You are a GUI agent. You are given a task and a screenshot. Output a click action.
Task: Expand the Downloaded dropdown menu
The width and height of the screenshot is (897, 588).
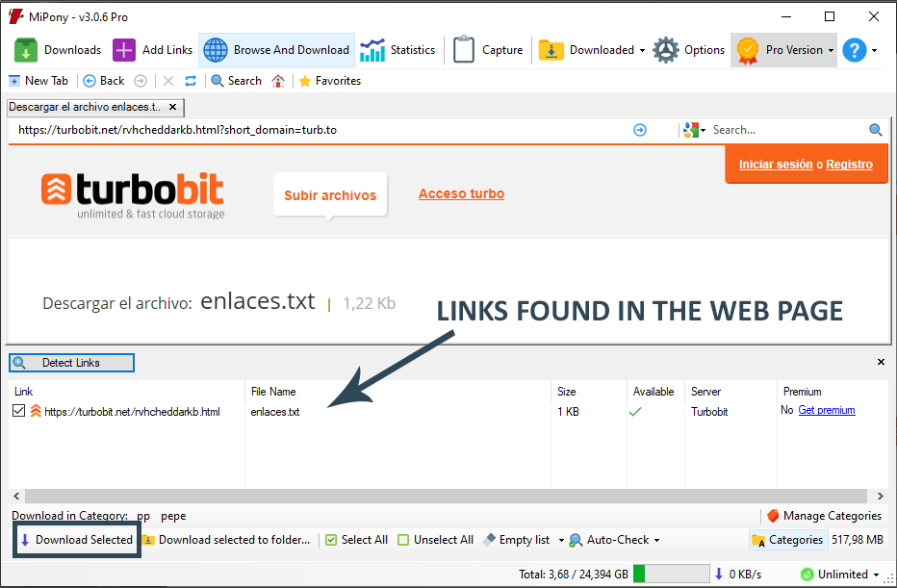[x=642, y=50]
